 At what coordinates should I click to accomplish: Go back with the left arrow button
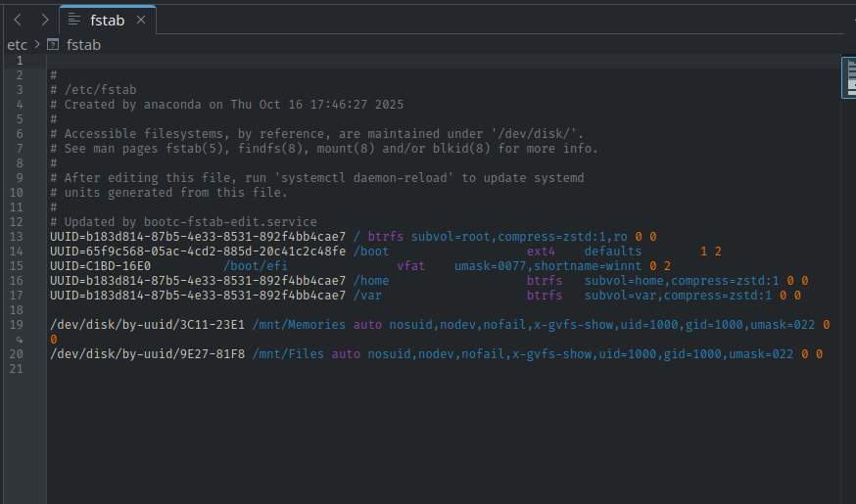(18, 21)
